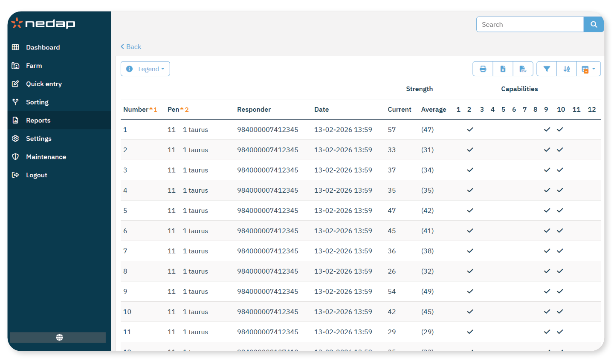The height and width of the screenshot is (364, 614).
Task: Click current strength value 26
Action: 392,272
